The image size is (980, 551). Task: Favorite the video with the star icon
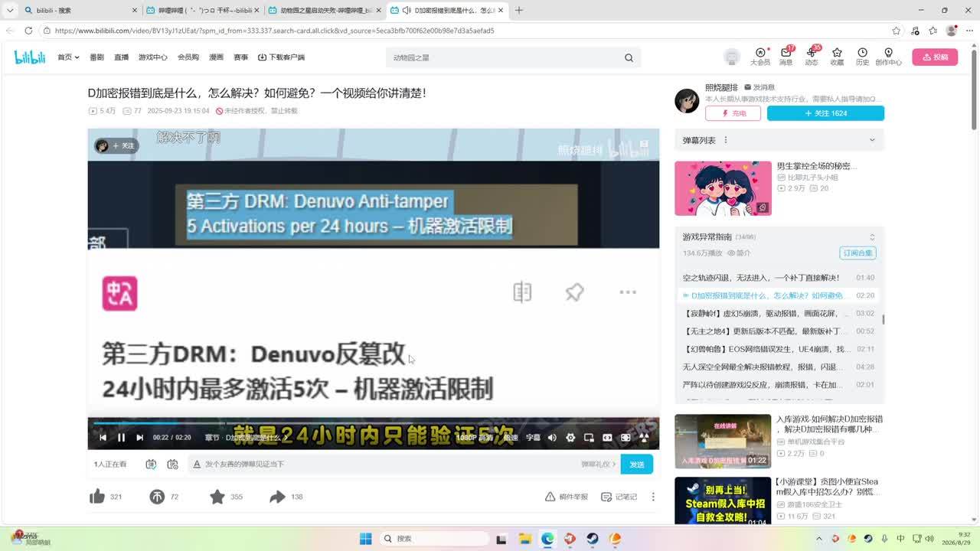217,497
